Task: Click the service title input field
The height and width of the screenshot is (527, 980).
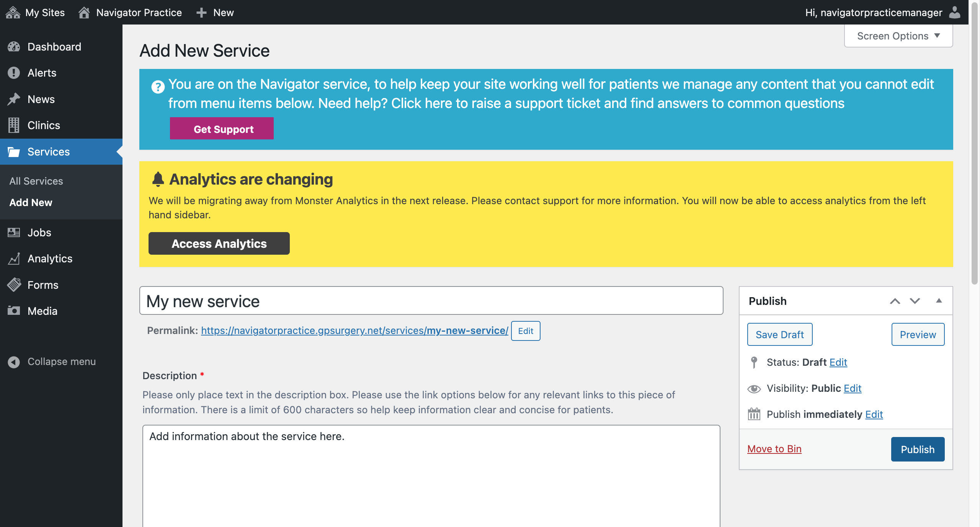Action: [431, 301]
